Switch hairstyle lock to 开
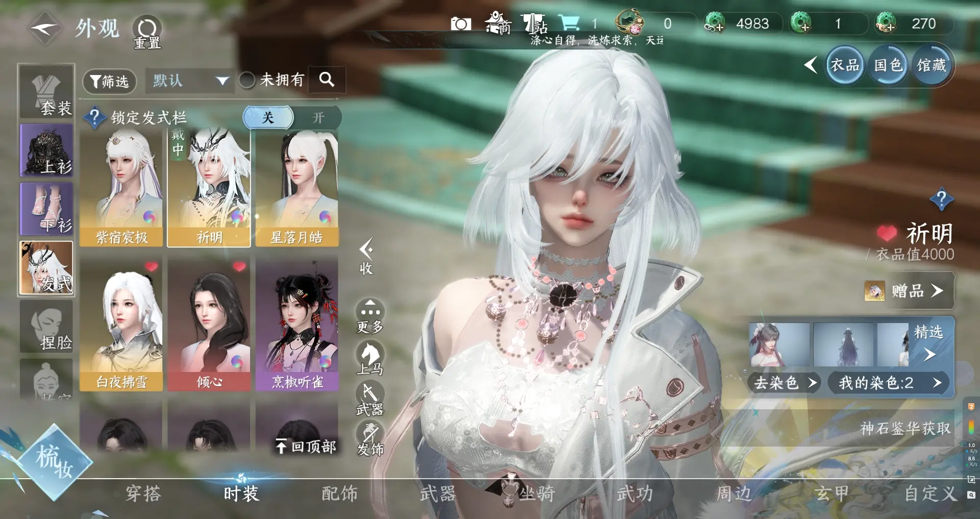Image resolution: width=980 pixels, height=519 pixels. [x=318, y=118]
